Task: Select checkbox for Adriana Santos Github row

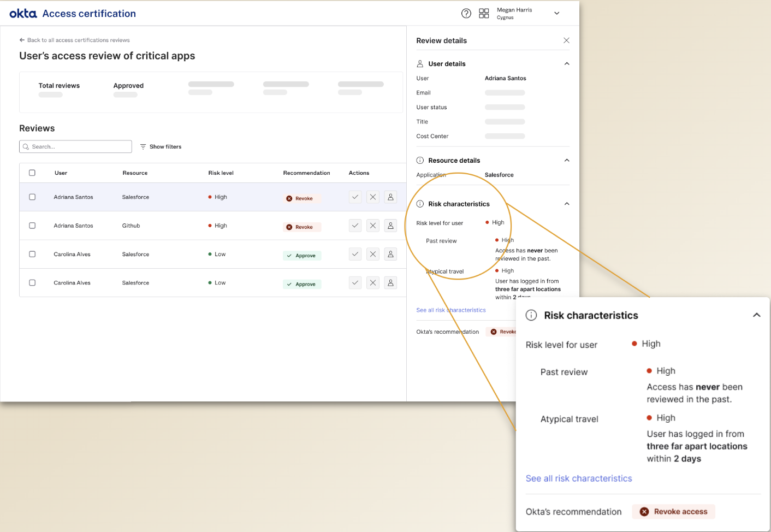Action: tap(32, 226)
